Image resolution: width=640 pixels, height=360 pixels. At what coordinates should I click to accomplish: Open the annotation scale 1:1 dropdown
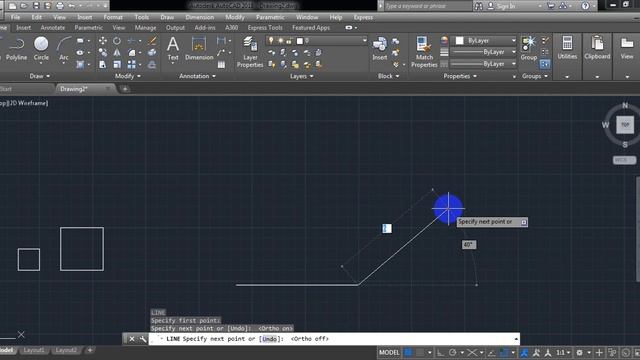point(564,352)
